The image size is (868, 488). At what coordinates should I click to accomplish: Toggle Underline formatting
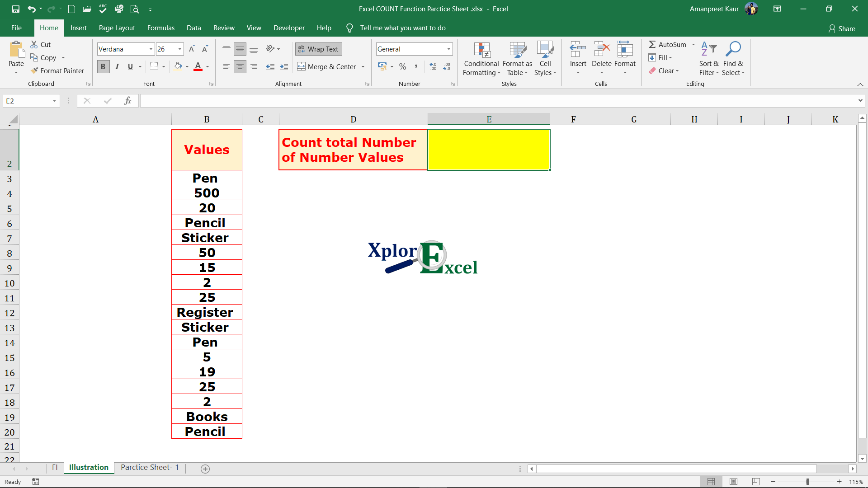(x=130, y=66)
